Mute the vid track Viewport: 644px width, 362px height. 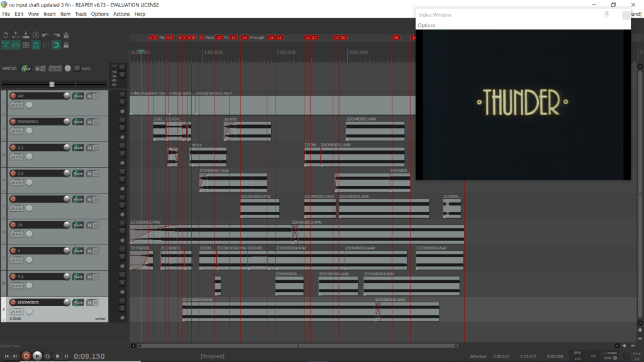(122, 94)
